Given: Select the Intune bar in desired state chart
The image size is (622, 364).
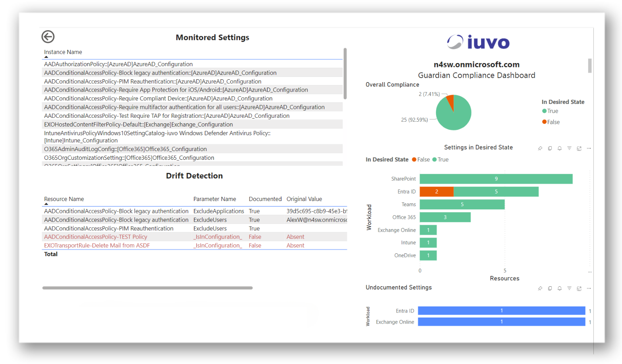Looking at the screenshot, I should coord(428,243).
